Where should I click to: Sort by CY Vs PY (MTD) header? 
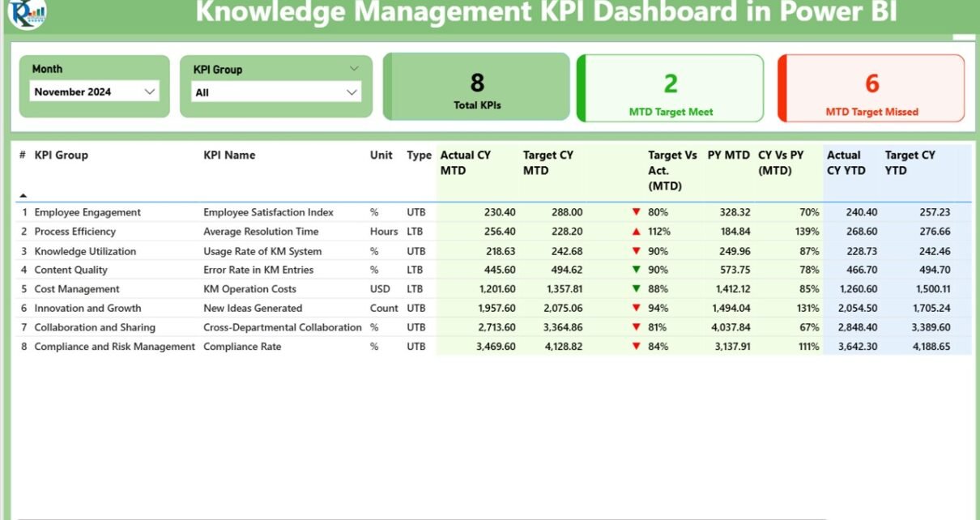point(783,163)
